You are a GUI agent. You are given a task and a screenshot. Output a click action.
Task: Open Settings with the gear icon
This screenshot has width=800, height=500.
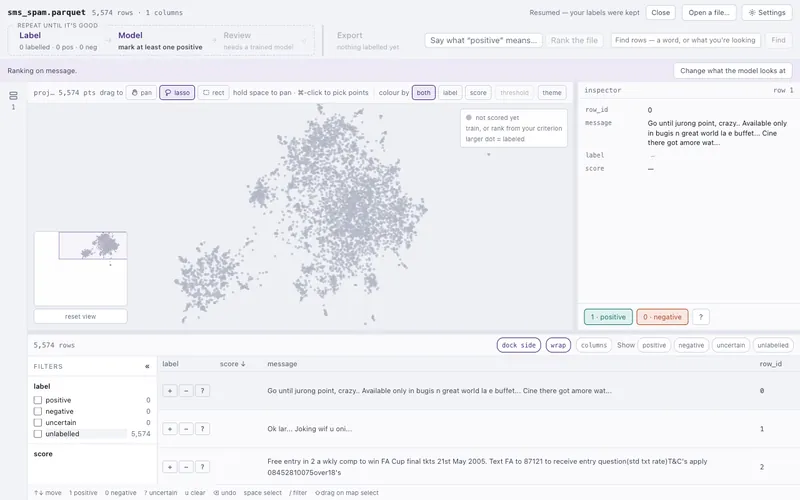point(767,13)
